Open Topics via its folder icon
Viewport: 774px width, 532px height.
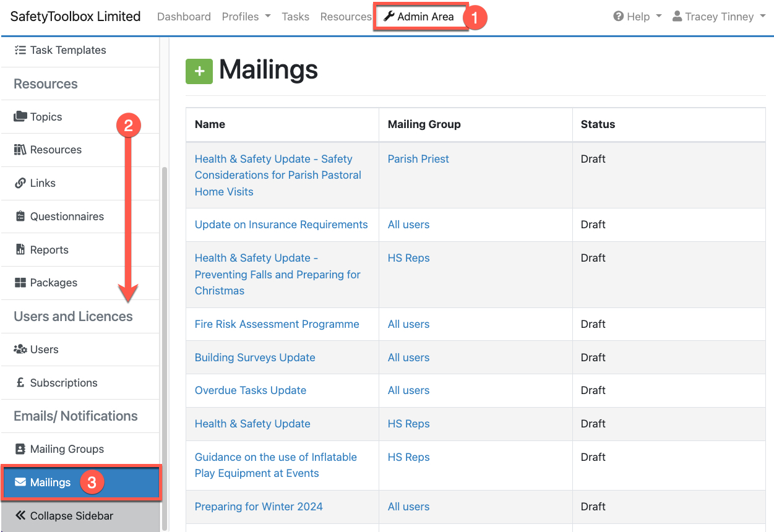point(20,117)
